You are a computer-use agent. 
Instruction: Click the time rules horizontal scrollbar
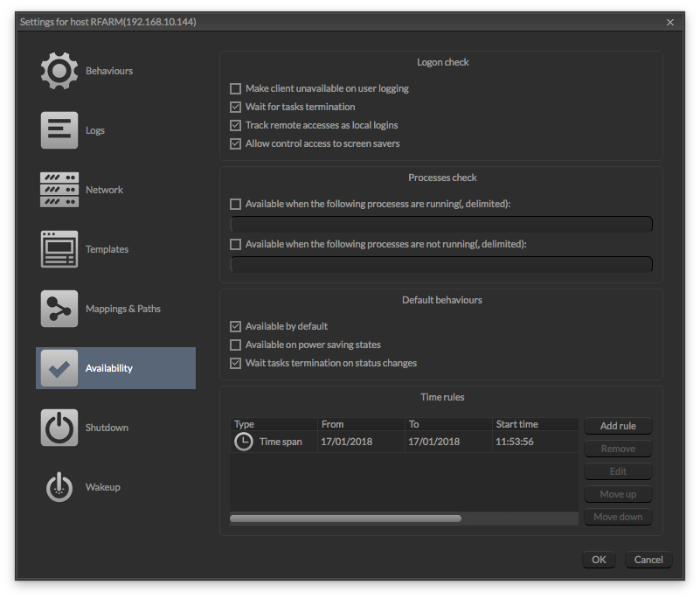345,519
